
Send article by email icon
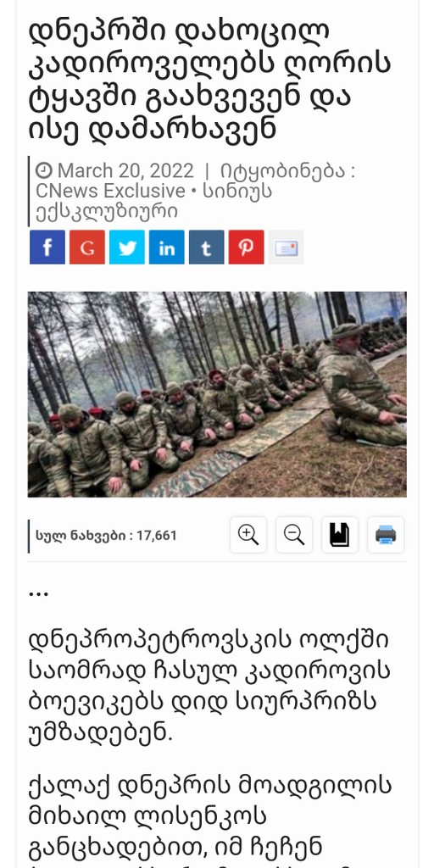pyautogui.click(x=287, y=248)
